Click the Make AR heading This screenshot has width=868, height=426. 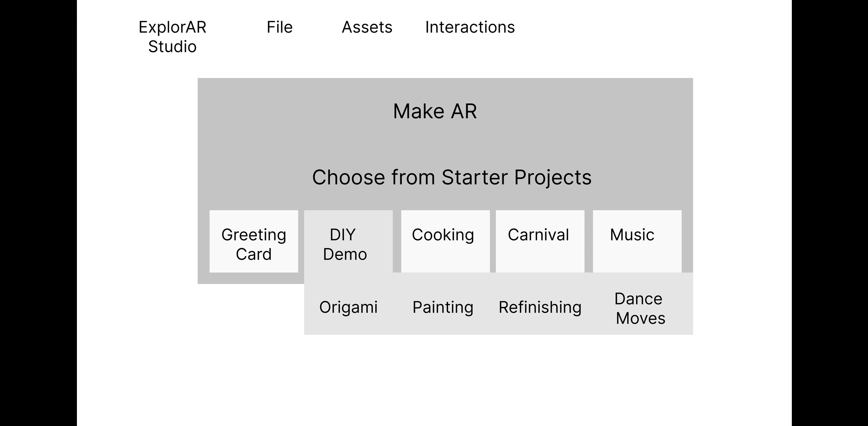tap(435, 111)
